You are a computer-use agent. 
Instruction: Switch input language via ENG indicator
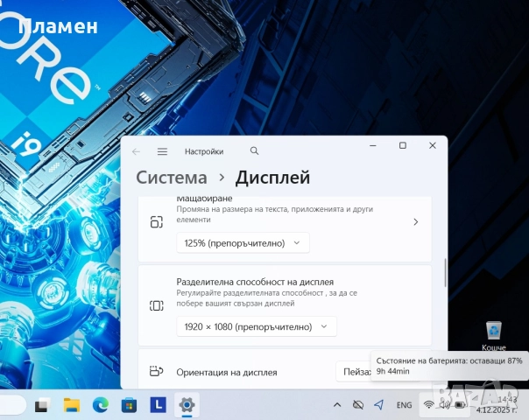click(x=404, y=405)
